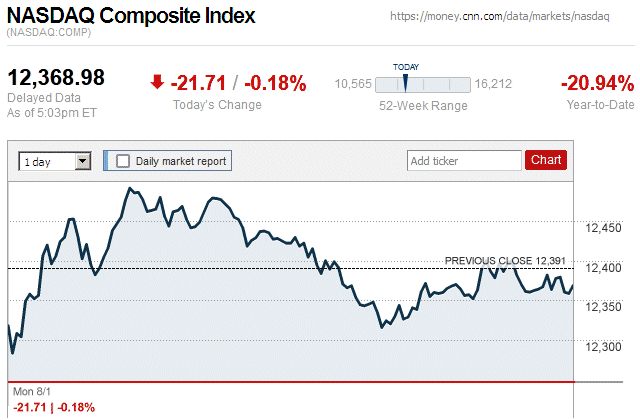
Task: Click the money.cnn.com URL link
Action: point(510,17)
